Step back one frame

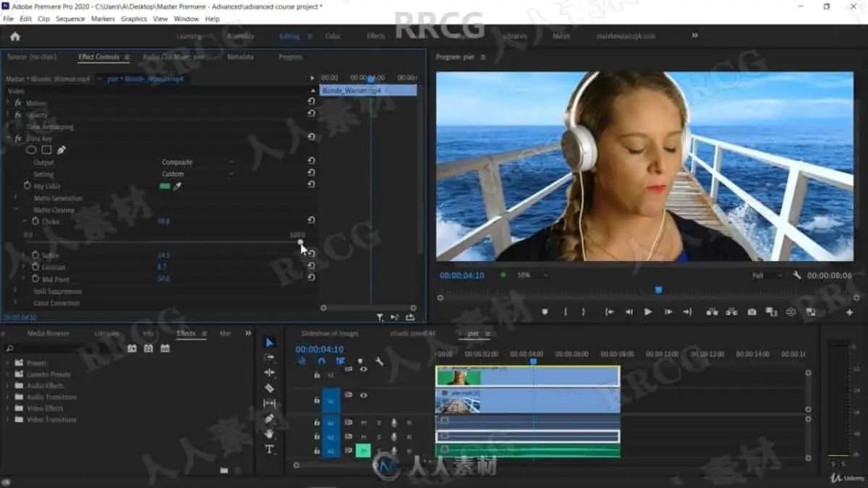629,312
